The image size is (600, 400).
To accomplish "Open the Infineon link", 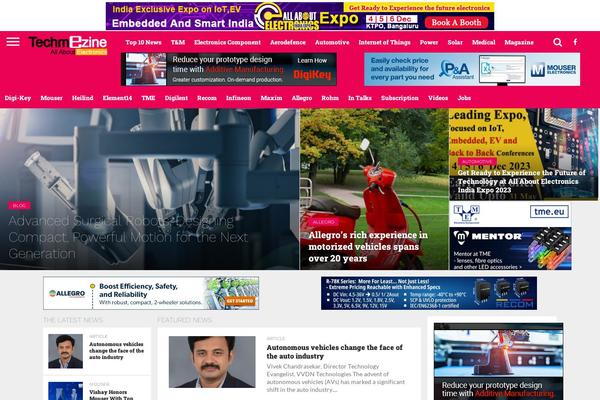I will (x=238, y=98).
